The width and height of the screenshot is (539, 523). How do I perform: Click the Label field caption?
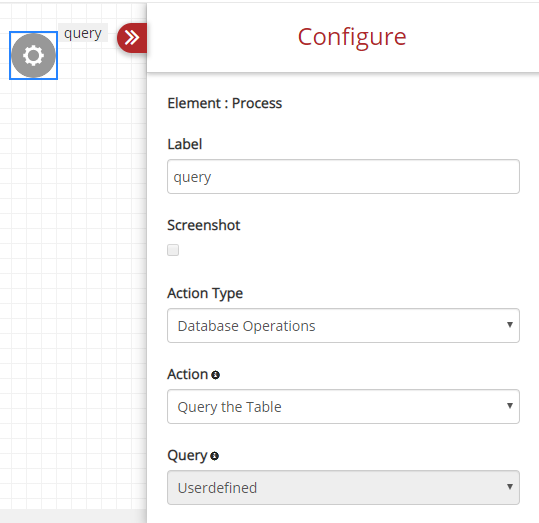point(185,144)
